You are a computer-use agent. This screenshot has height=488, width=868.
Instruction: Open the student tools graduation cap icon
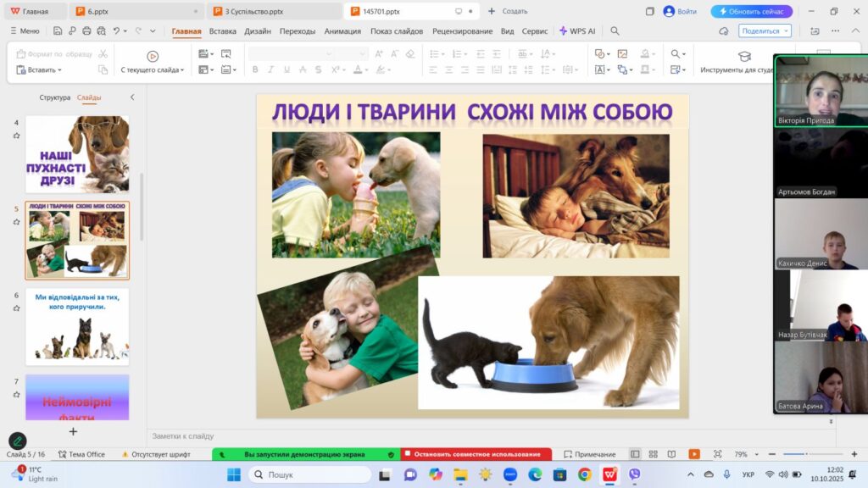(744, 56)
